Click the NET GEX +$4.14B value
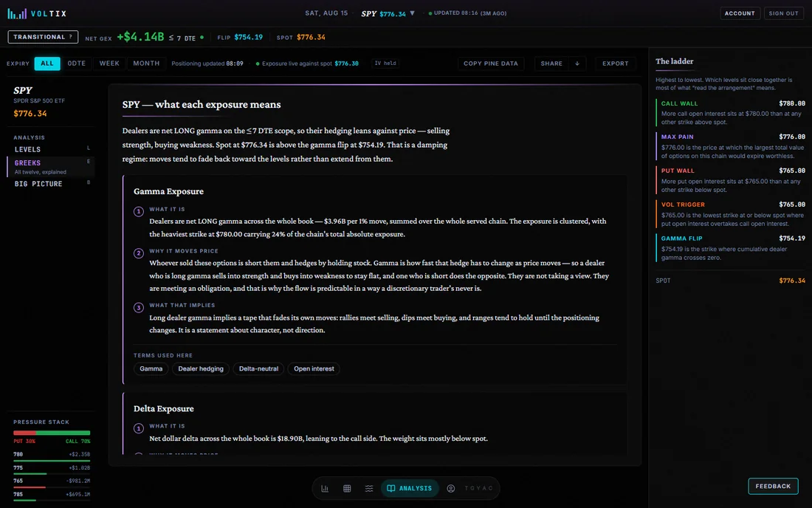The image size is (812, 508). pos(140,37)
